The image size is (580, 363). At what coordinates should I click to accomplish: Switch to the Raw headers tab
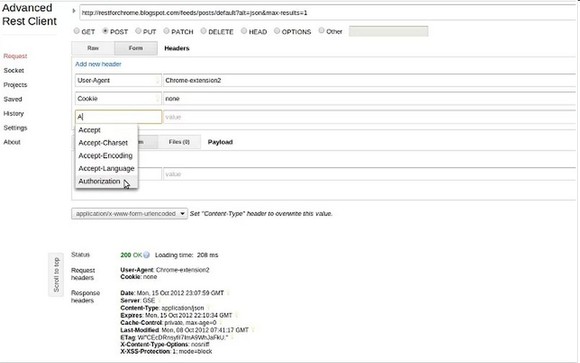point(93,48)
